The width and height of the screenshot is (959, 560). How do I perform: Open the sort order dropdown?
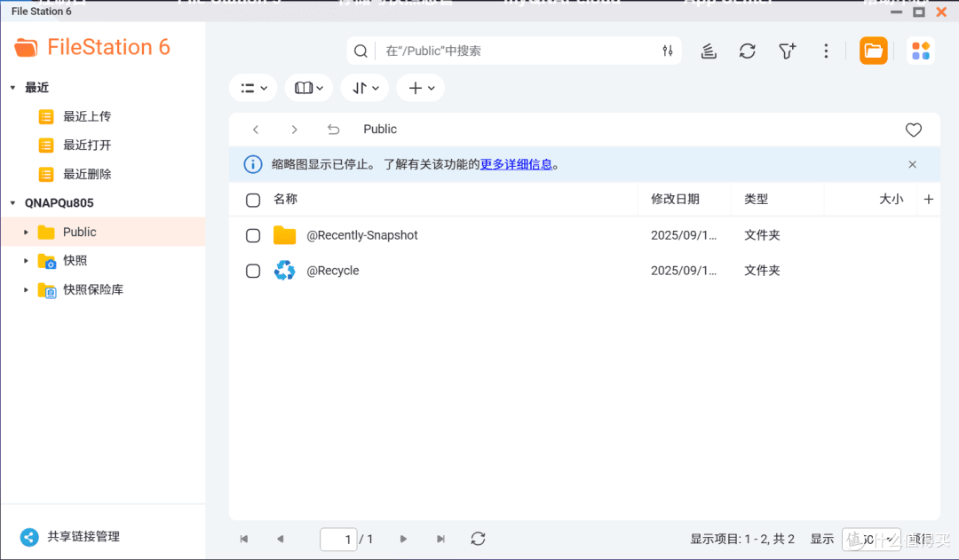[x=365, y=88]
